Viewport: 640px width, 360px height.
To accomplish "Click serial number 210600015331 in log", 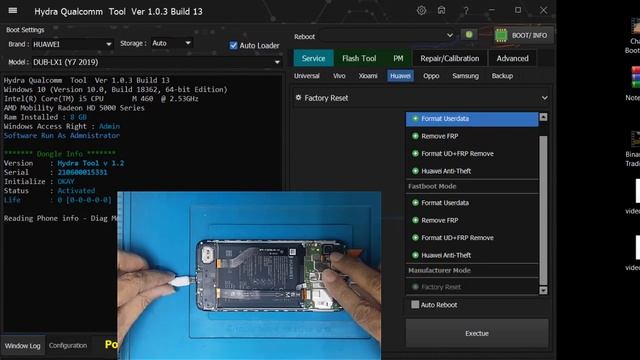I will tap(82, 173).
